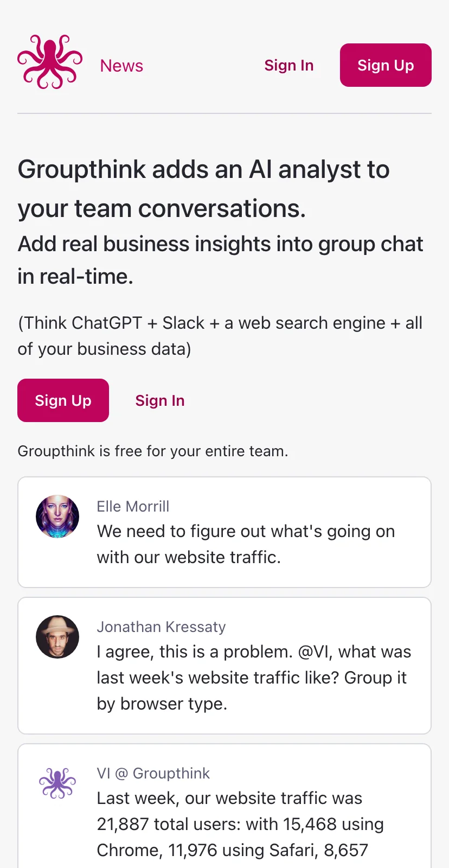Click the header Sign Up button
Screen dimensions: 449x868
tap(386, 65)
